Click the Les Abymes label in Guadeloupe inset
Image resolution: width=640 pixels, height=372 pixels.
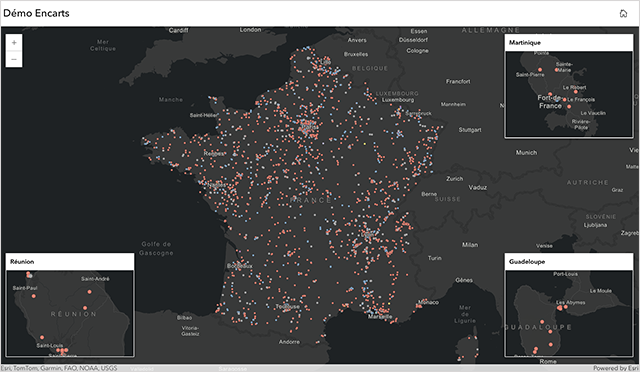click(x=571, y=303)
